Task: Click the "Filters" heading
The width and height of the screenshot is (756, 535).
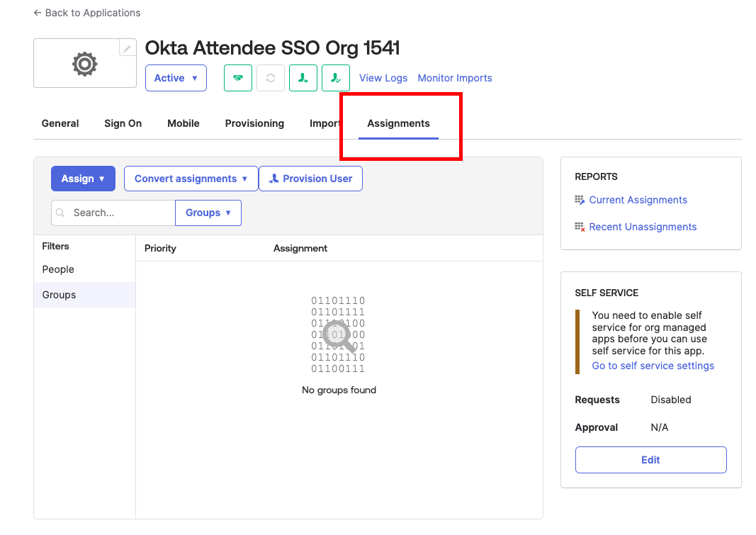Action: tap(55, 247)
